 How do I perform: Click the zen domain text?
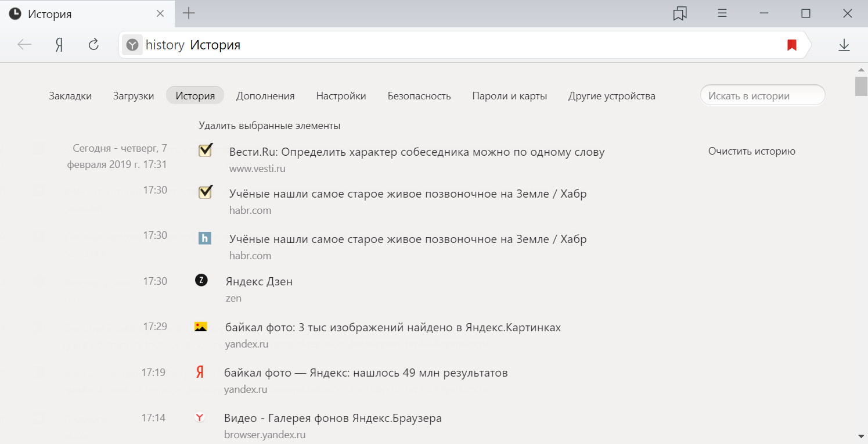coord(233,299)
